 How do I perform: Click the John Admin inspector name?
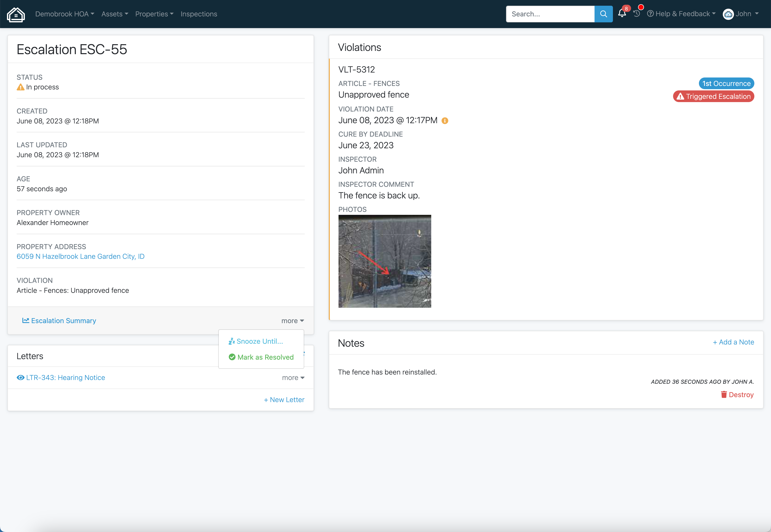[x=361, y=170]
